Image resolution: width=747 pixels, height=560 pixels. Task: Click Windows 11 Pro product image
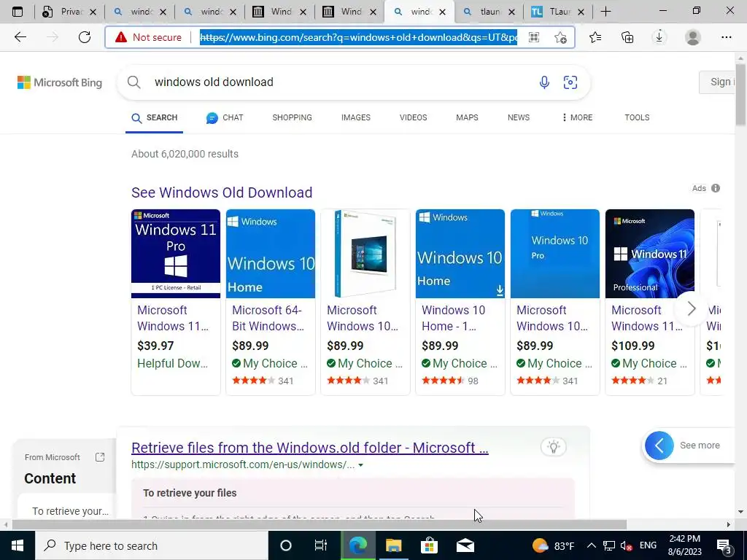(176, 254)
